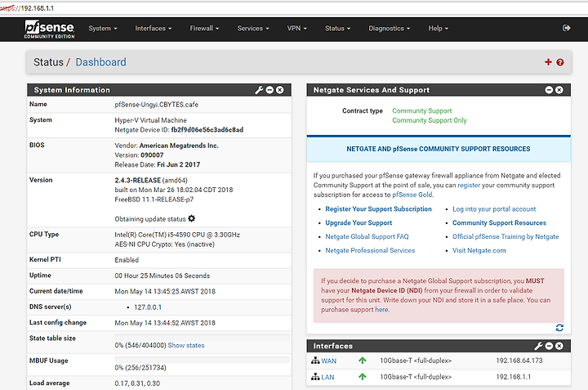
Task: Click Show states link
Action: point(186,345)
